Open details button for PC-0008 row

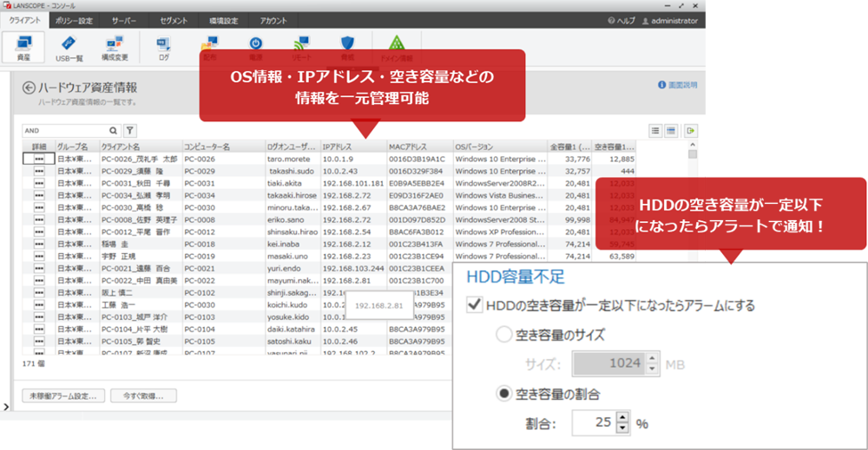point(39,220)
